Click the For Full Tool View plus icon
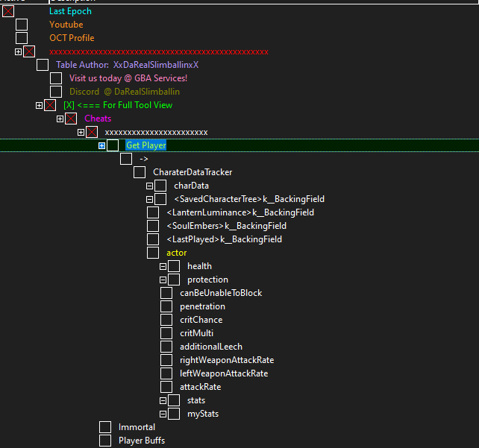 tap(39, 105)
